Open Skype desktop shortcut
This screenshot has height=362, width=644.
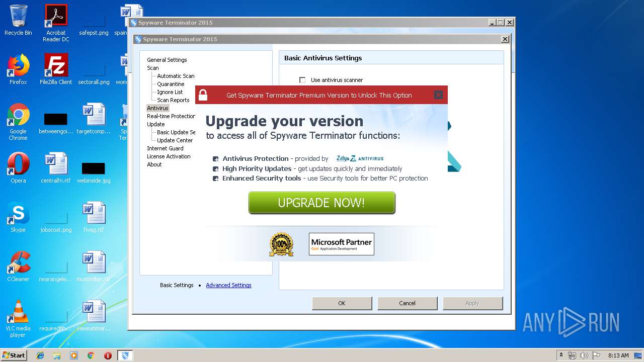pyautogui.click(x=18, y=217)
